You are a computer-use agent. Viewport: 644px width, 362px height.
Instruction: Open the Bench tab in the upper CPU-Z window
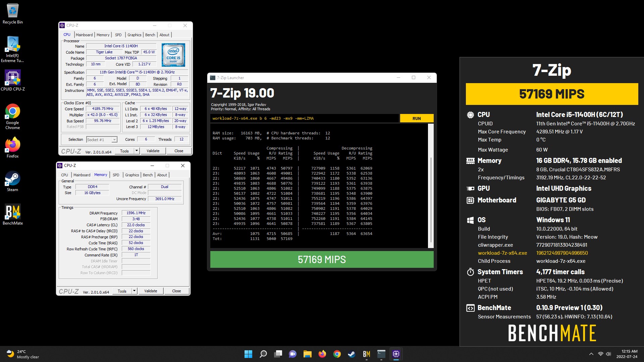click(150, 35)
